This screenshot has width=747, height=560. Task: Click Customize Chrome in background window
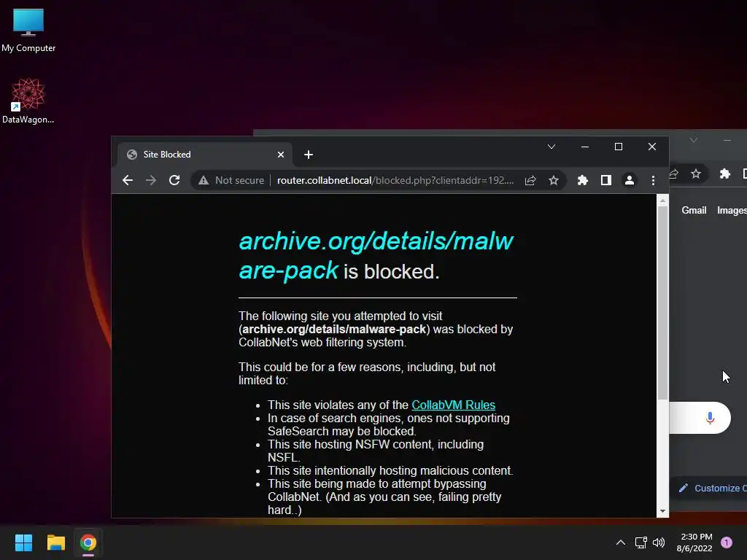pyautogui.click(x=713, y=488)
